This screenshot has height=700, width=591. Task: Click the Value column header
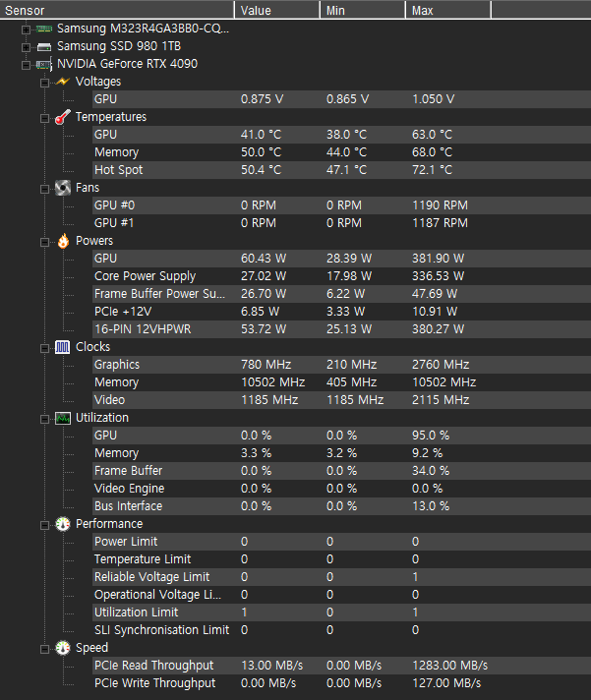tap(277, 10)
